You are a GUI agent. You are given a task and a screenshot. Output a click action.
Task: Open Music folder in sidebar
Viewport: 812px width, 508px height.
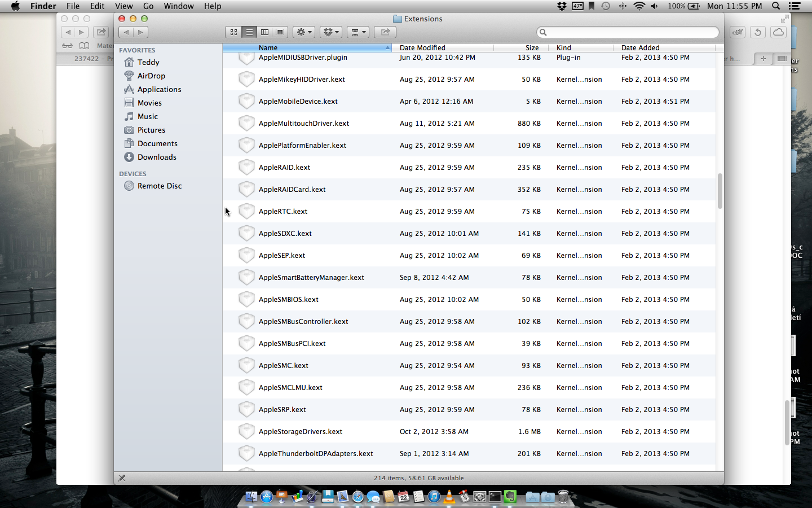148,116
